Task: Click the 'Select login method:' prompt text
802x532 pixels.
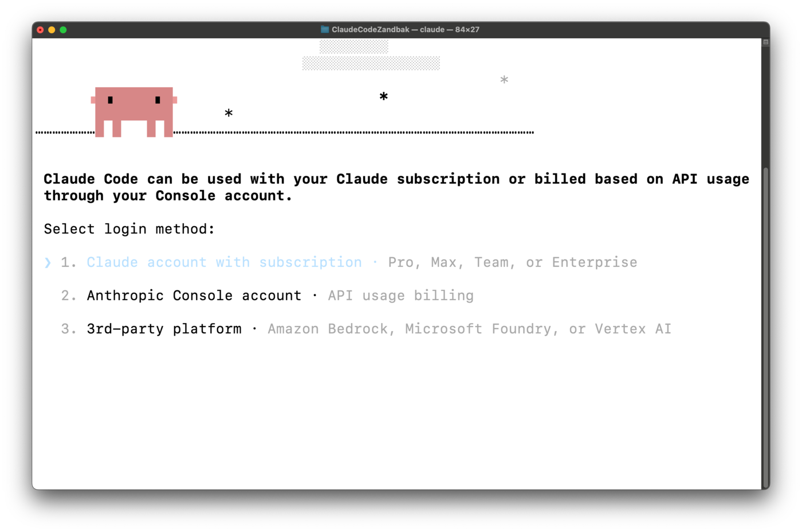Action: [x=129, y=229]
